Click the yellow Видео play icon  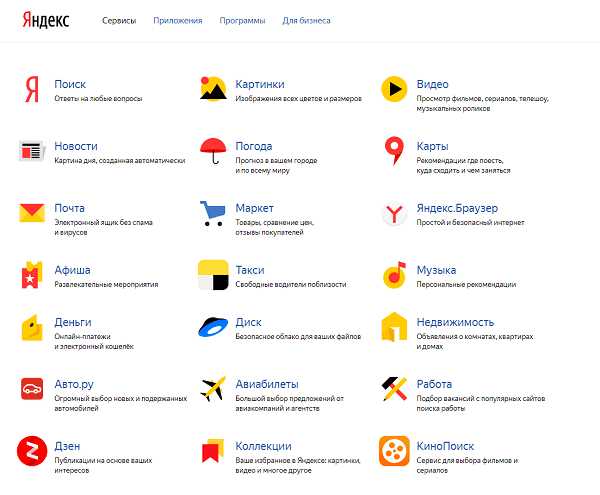pos(394,89)
